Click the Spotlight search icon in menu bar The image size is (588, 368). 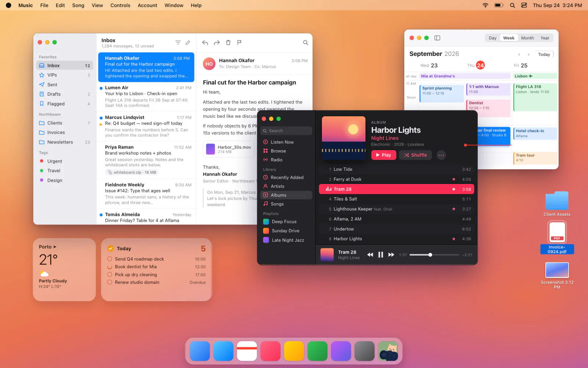click(513, 6)
